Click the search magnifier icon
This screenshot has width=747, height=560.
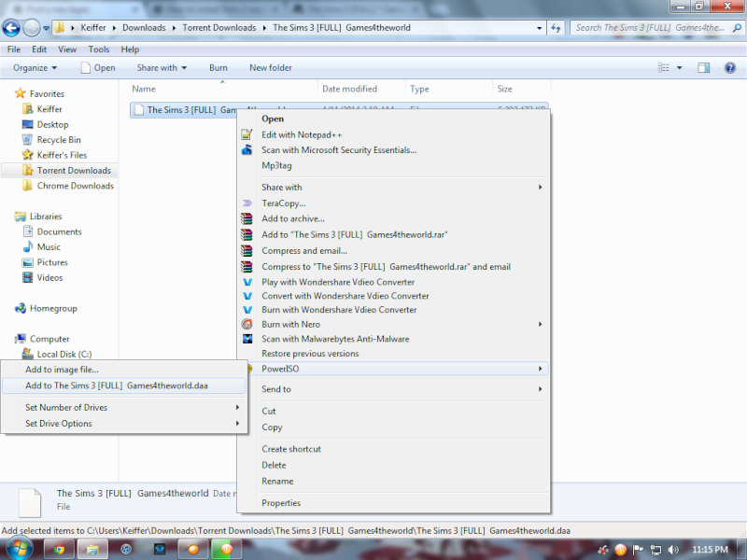(x=737, y=28)
